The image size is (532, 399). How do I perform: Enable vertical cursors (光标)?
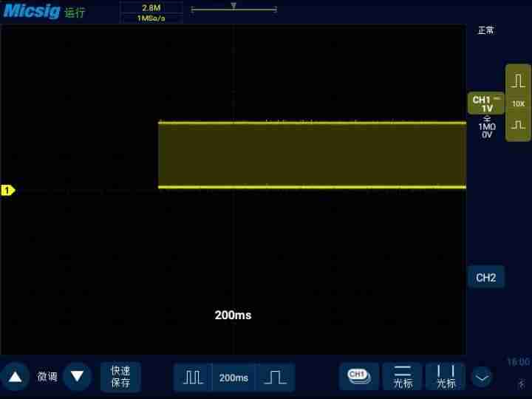point(446,377)
